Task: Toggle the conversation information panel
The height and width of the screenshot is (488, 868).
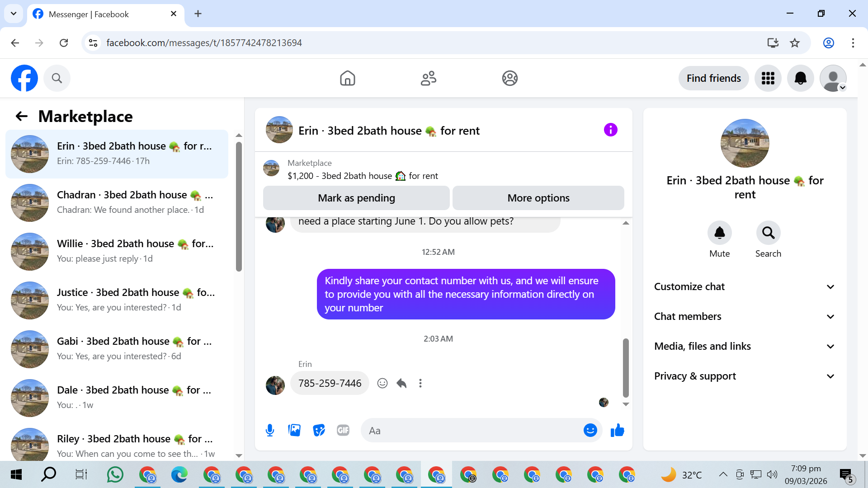Action: pyautogui.click(x=610, y=130)
